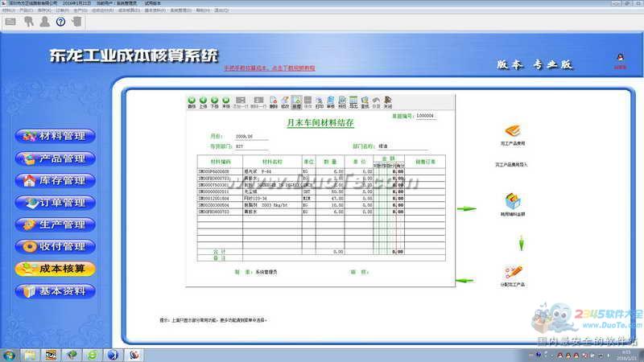Open 订单管理 (order management) module

[x=56, y=203]
